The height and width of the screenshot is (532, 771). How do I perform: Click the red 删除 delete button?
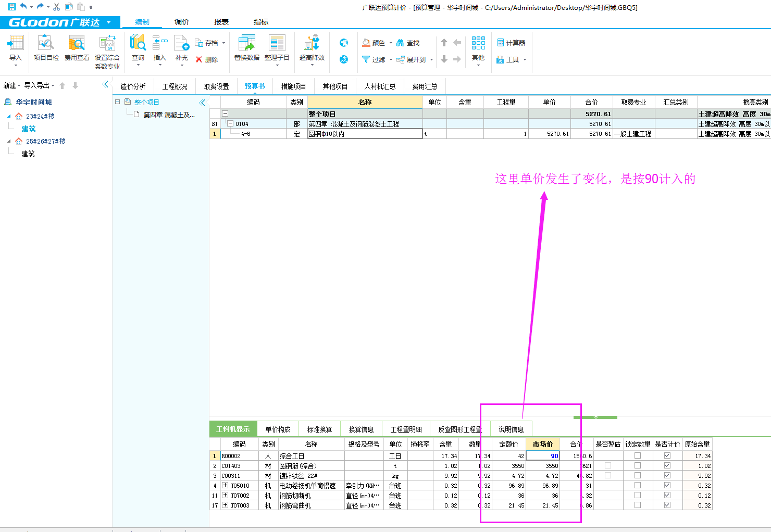[207, 59]
